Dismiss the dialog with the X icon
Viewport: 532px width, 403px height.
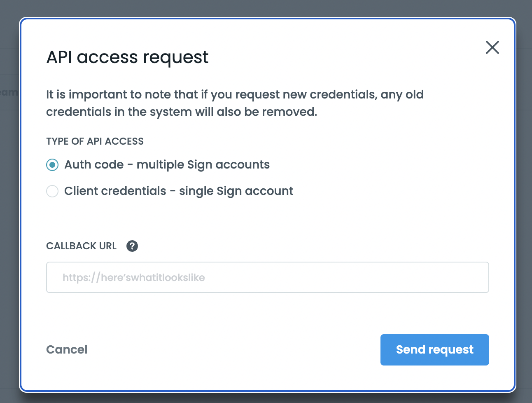pos(492,47)
